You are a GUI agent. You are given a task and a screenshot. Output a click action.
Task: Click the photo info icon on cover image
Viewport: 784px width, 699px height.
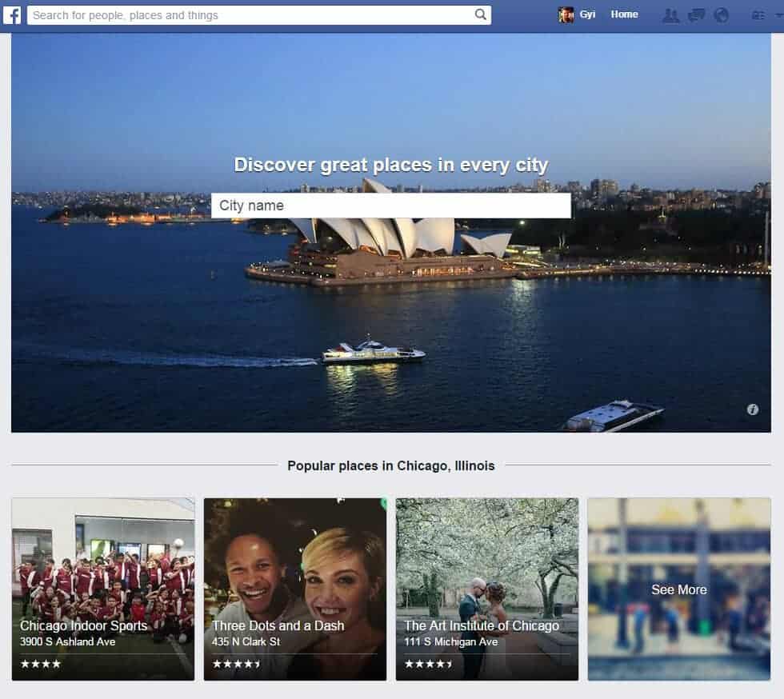(x=753, y=409)
